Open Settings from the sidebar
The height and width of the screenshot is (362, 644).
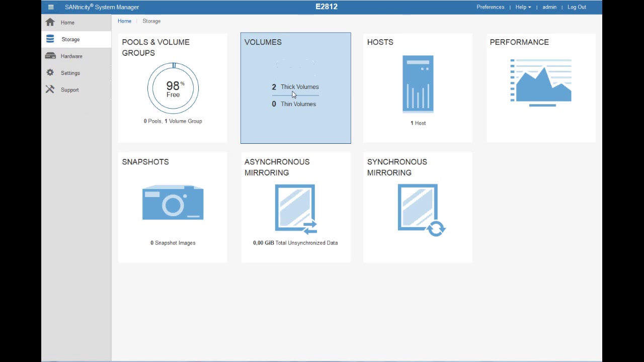click(x=76, y=73)
